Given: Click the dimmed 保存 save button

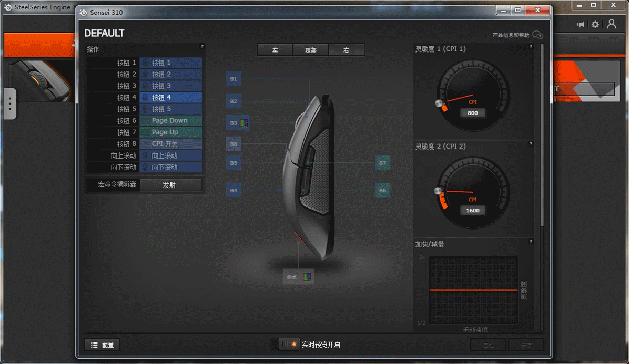Looking at the screenshot, I should tap(526, 345).
